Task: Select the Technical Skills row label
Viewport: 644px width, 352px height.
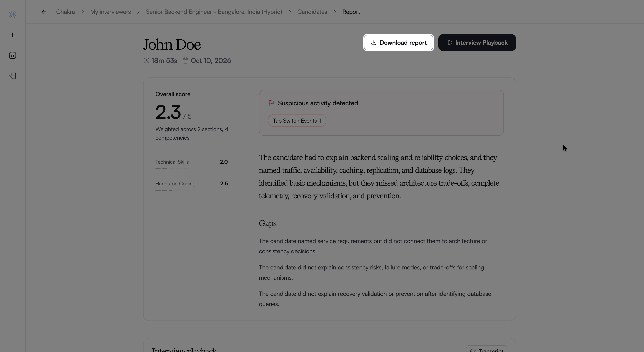Action: click(x=172, y=162)
